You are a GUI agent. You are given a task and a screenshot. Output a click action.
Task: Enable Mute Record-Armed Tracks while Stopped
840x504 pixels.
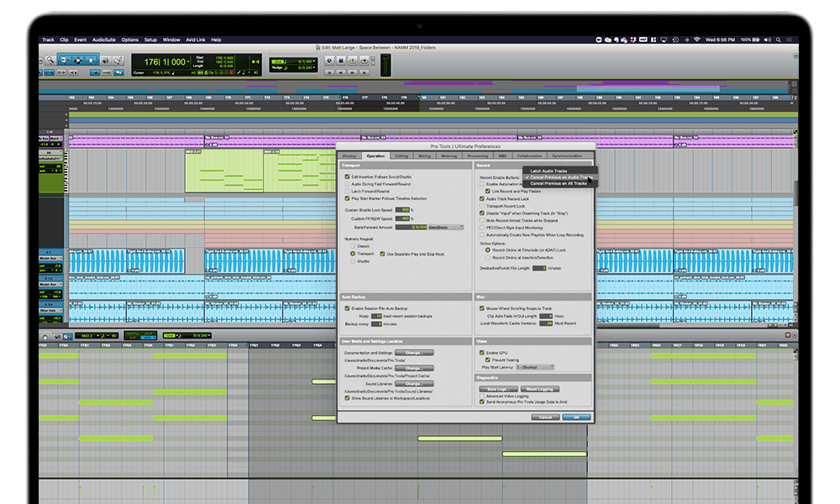click(x=482, y=221)
